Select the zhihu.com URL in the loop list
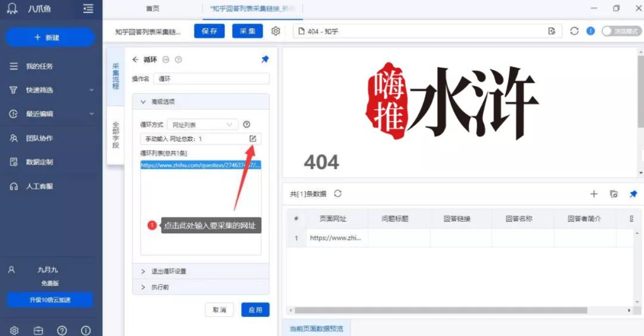 [200, 166]
